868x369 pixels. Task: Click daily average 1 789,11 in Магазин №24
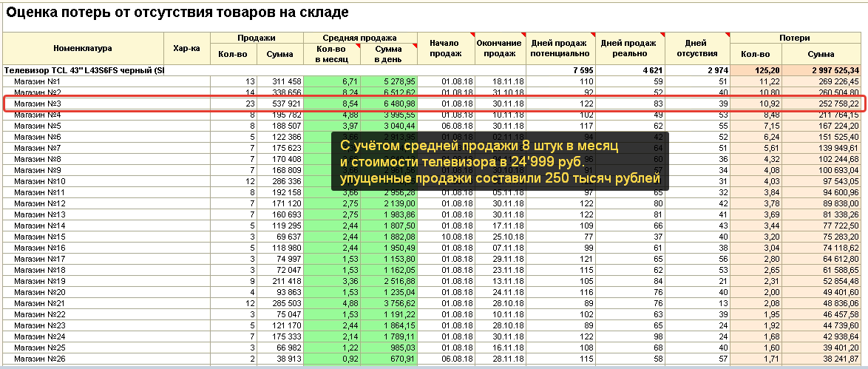tap(398, 336)
